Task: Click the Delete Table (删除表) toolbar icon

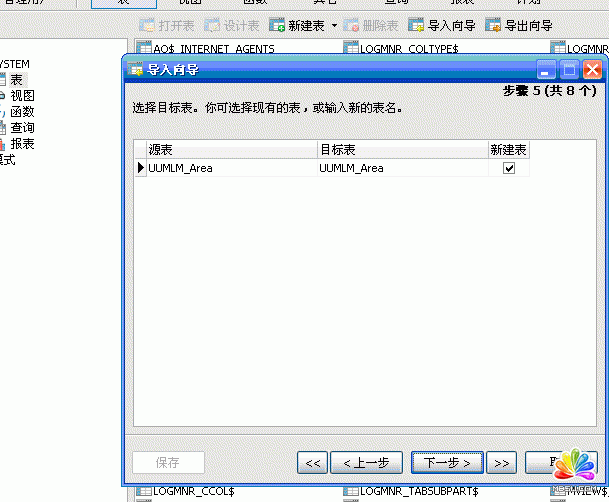Action: (x=352, y=25)
